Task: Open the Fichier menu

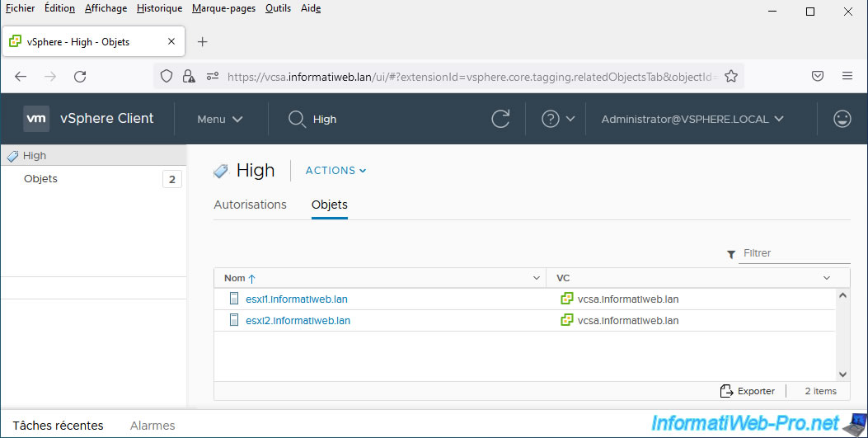Action: coord(20,8)
